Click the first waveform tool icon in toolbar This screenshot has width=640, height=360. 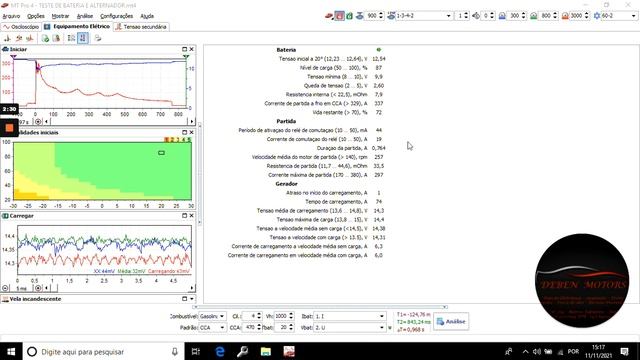[x=7, y=38]
